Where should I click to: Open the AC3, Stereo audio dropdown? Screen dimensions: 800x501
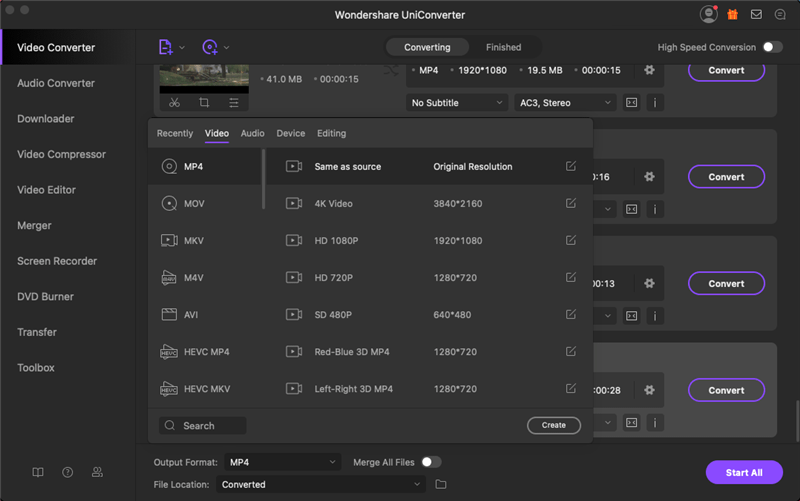(565, 103)
